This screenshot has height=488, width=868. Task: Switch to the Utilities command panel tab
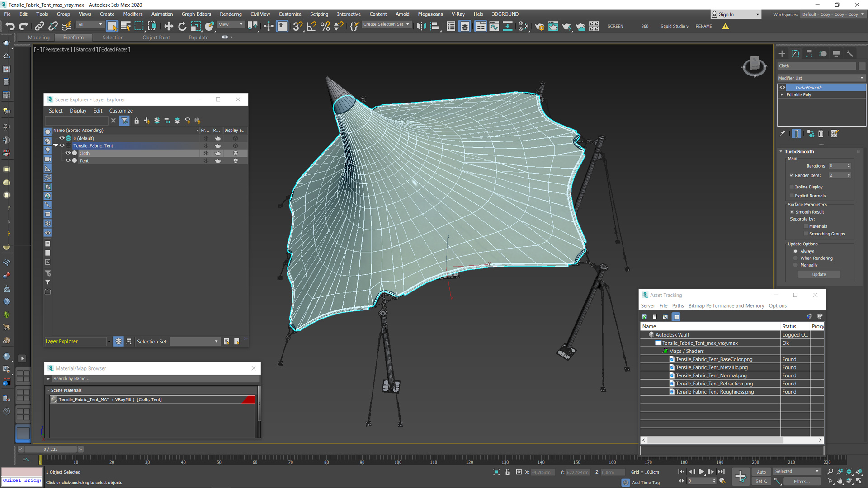click(850, 53)
